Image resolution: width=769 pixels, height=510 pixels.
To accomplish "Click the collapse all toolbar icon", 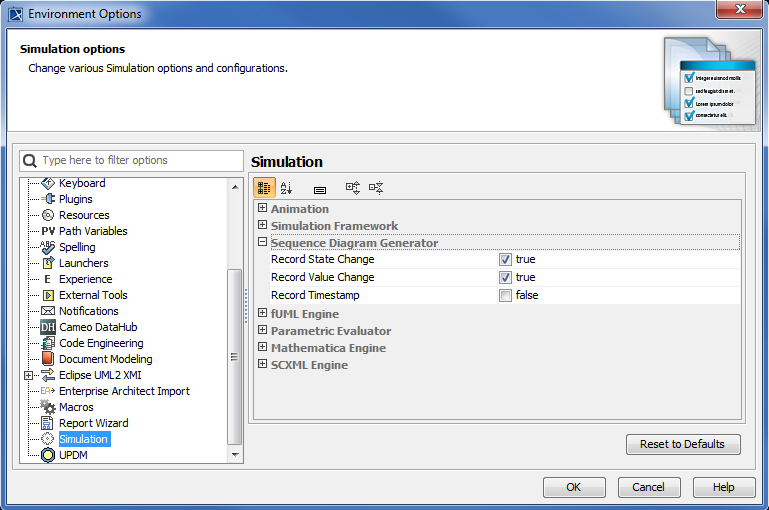I will pyautogui.click(x=376, y=188).
